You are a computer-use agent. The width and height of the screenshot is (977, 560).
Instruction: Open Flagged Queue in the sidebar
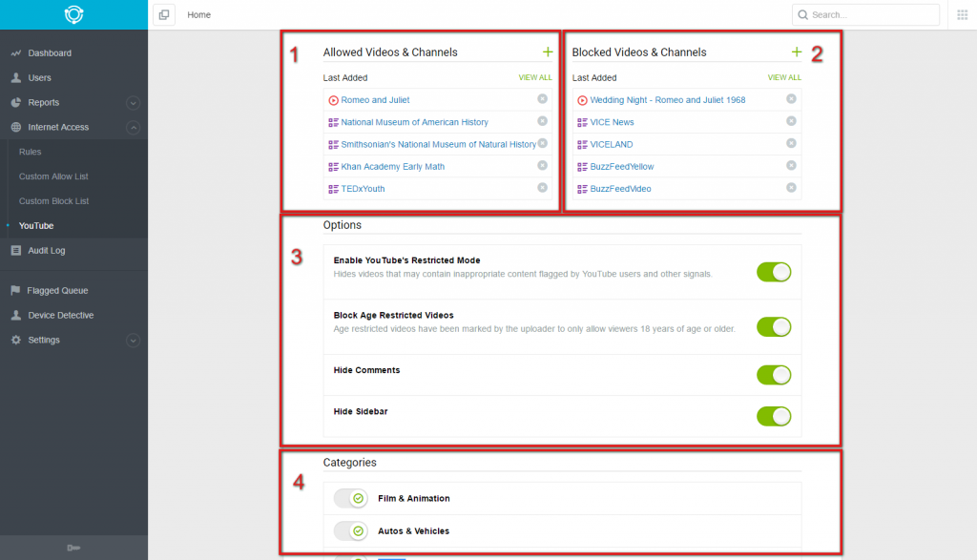pyautogui.click(x=57, y=290)
